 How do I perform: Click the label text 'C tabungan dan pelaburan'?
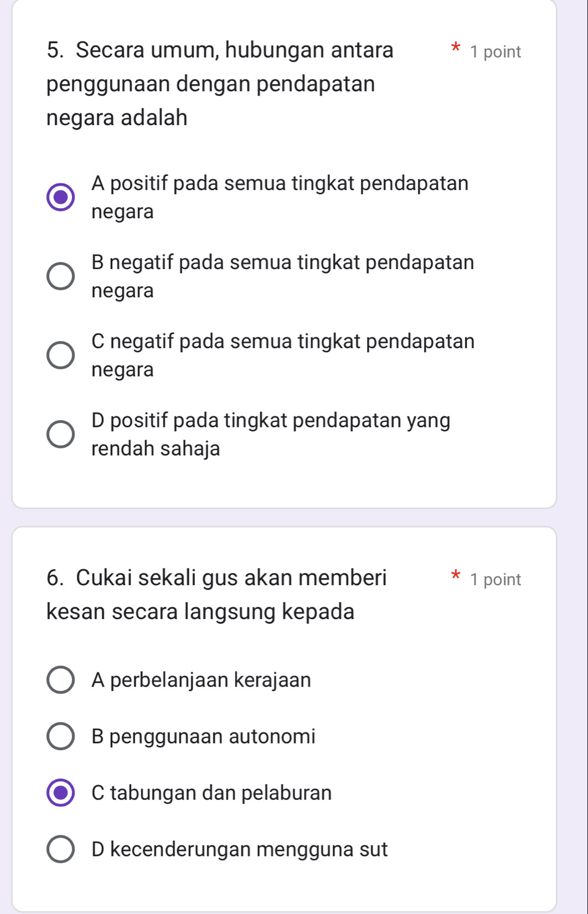tap(212, 793)
